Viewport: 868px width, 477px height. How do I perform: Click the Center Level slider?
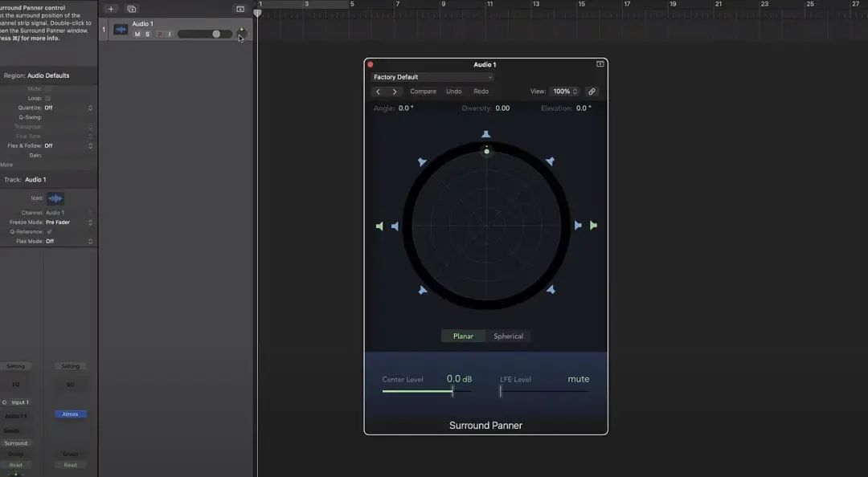coord(427,391)
